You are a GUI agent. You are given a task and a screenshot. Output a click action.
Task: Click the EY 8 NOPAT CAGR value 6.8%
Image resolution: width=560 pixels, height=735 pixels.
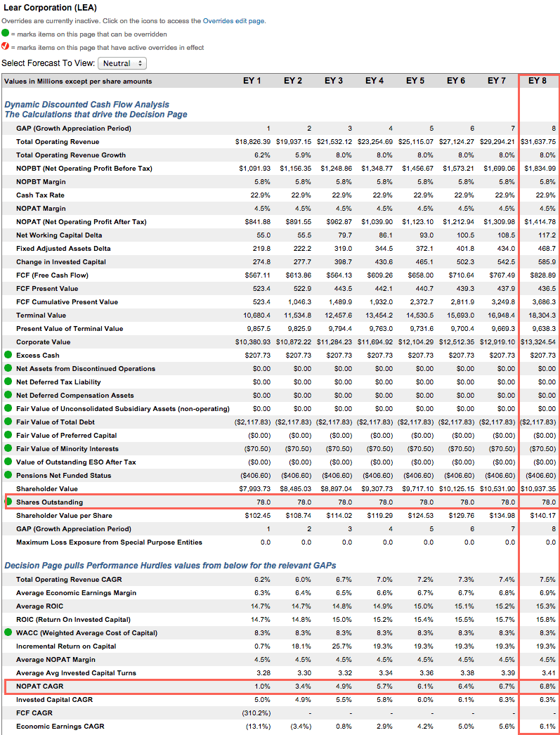coord(547,686)
